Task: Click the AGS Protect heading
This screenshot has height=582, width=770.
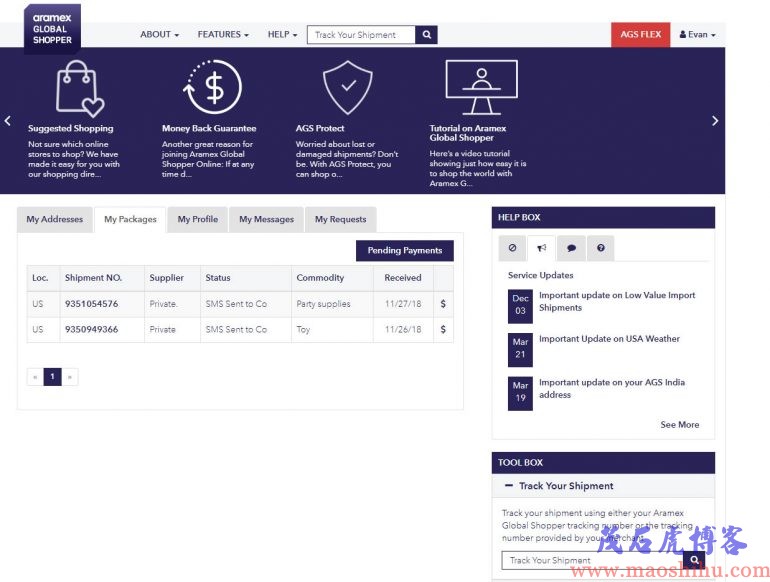Action: (x=320, y=128)
